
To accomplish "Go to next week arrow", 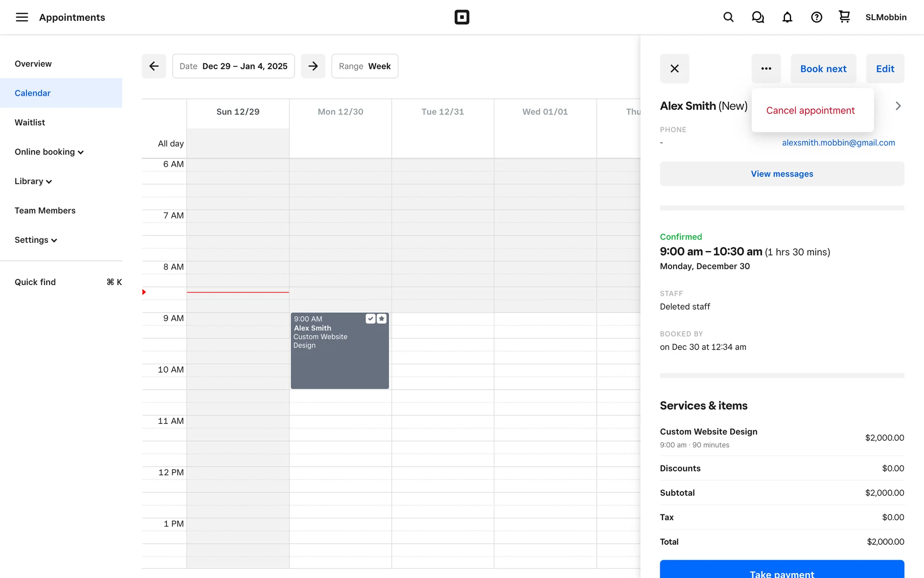I will [x=313, y=66].
